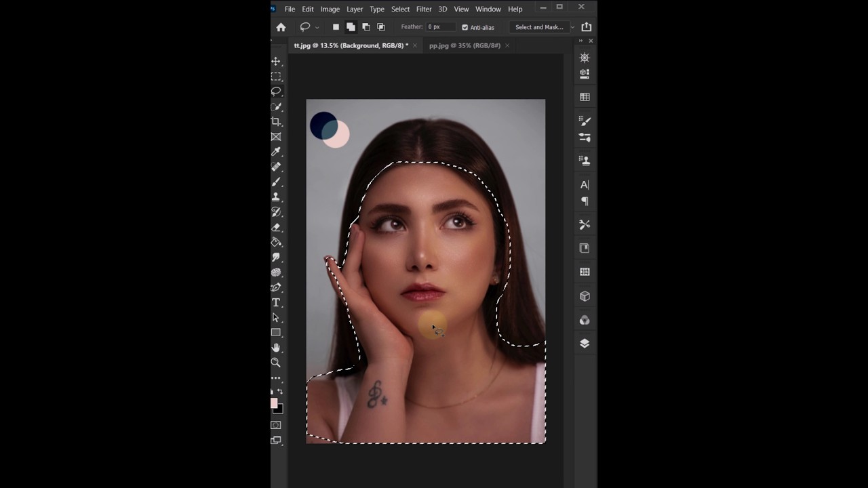Select the History Brush tool

pyautogui.click(x=276, y=211)
